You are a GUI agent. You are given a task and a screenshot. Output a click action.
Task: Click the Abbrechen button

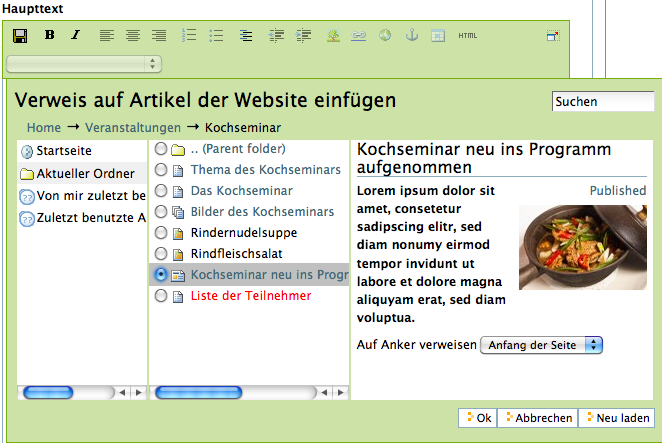coord(538,418)
